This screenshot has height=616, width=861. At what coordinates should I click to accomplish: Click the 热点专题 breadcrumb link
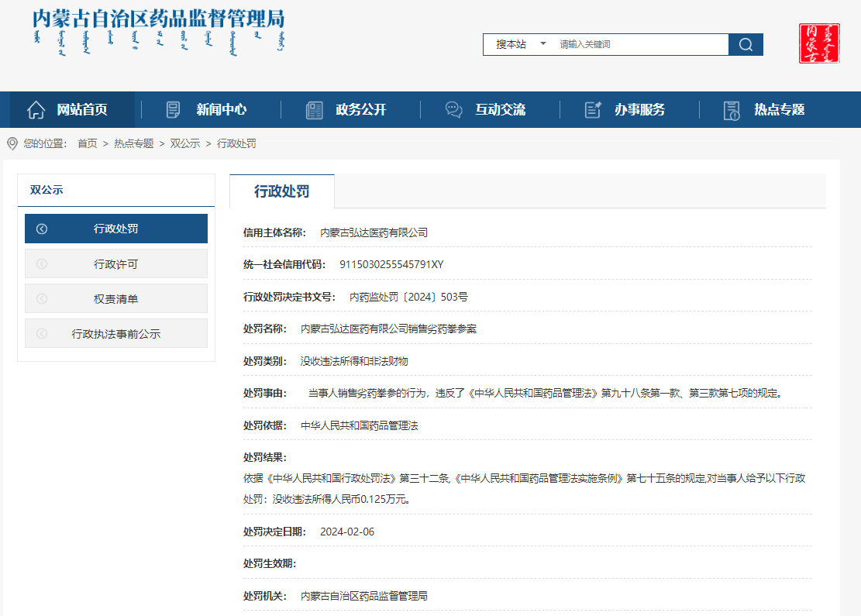[134, 144]
